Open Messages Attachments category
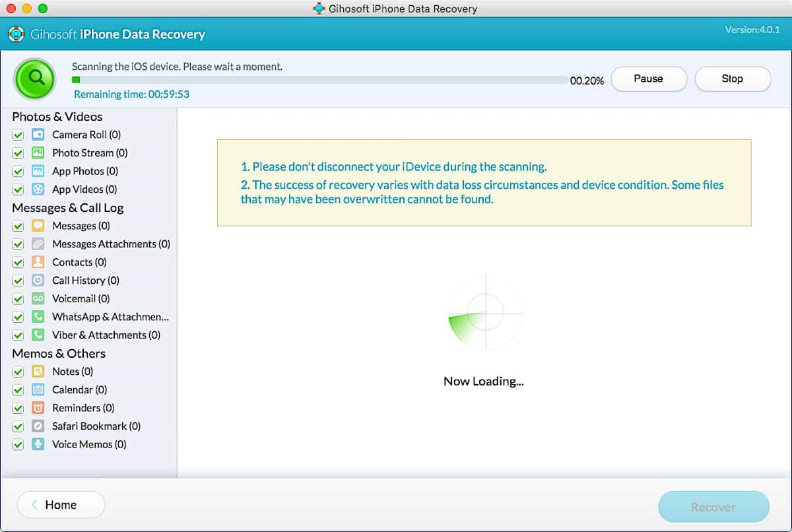The height and width of the screenshot is (532, 792). point(110,244)
